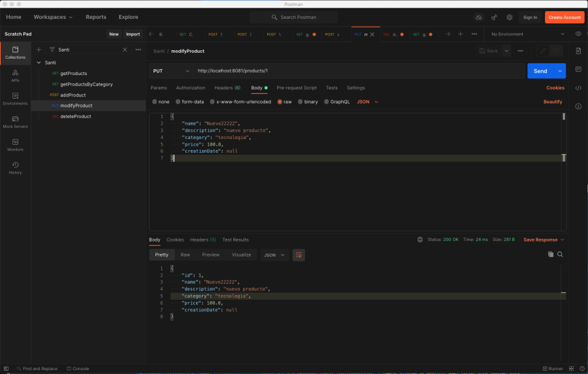Collapse the Santi collection folder
Image resolution: width=588 pixels, height=374 pixels.
39,62
